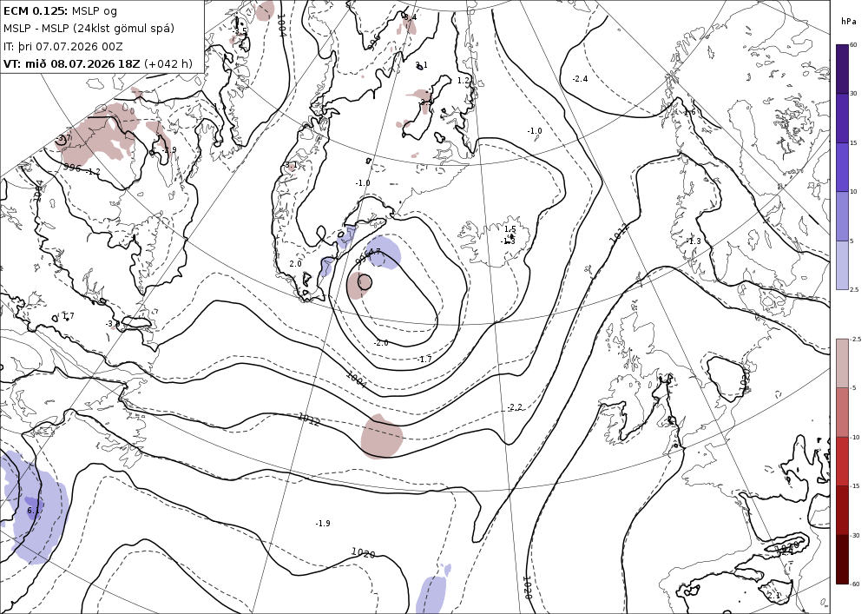This screenshot has height=614, width=868.
Task: Click the purple 15–30 hPa legend swatch
Action: coord(842,118)
